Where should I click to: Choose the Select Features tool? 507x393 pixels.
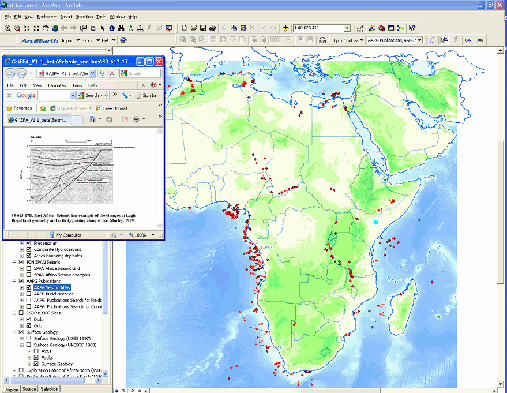(84, 29)
